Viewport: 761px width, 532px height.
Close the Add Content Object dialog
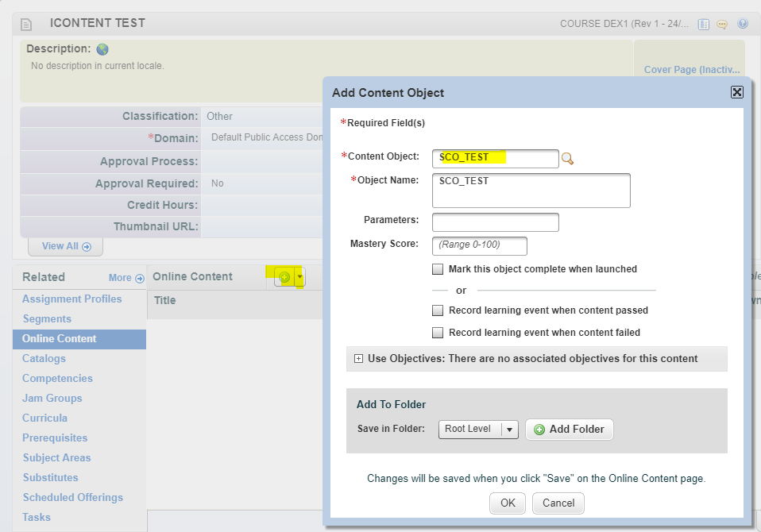point(736,92)
